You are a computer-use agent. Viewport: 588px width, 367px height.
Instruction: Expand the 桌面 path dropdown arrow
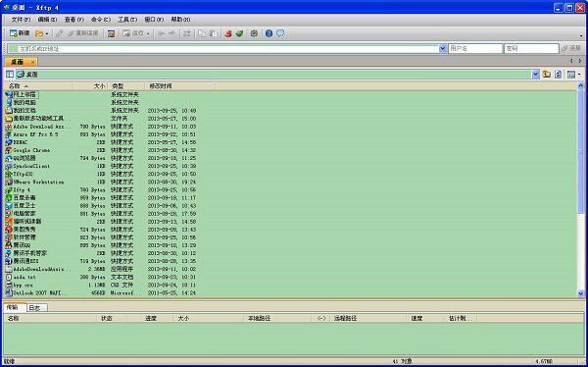535,75
